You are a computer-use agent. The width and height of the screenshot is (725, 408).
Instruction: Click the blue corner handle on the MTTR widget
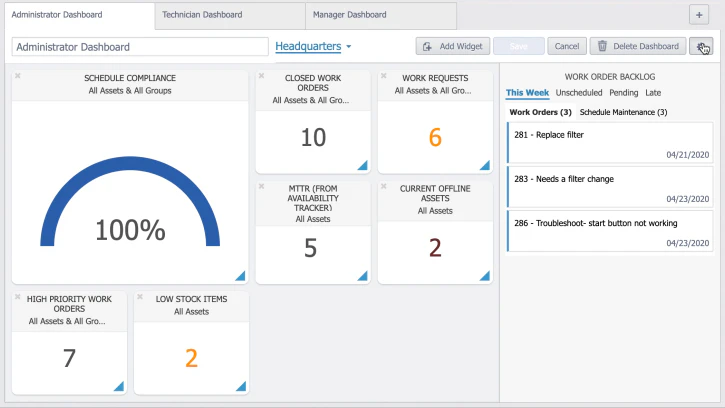click(x=362, y=276)
